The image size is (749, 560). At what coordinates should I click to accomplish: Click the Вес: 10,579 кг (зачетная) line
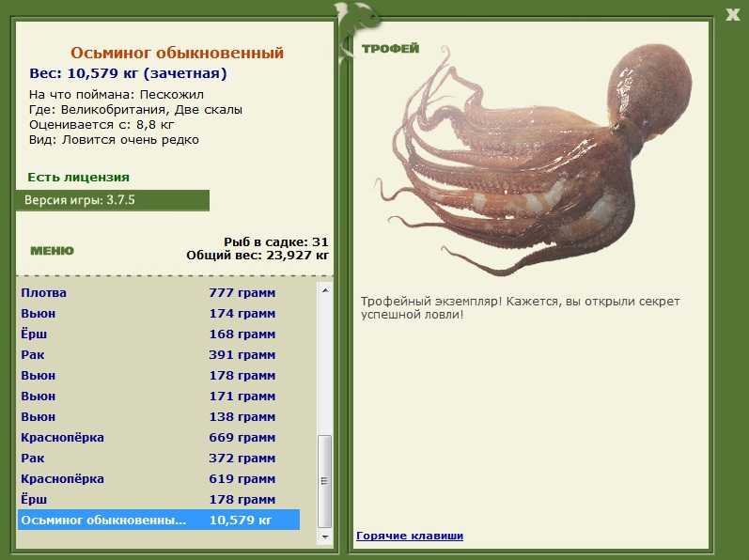(x=128, y=73)
